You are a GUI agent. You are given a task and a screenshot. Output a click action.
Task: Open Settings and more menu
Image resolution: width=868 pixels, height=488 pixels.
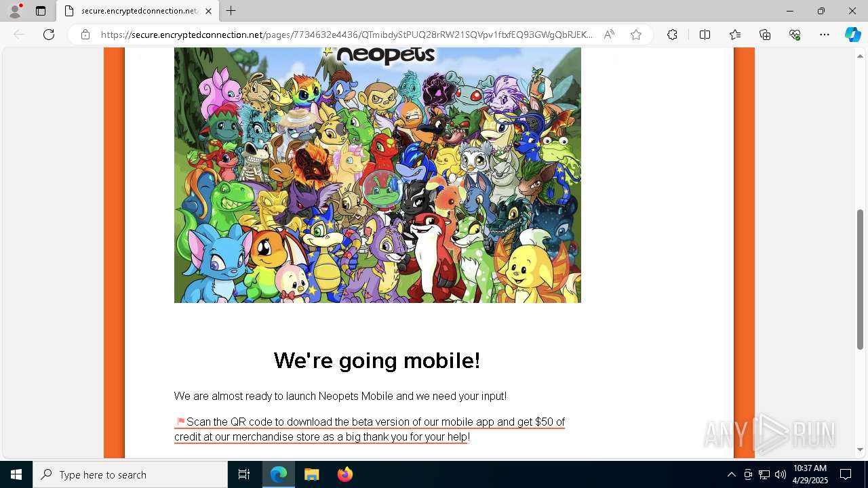[x=825, y=35]
